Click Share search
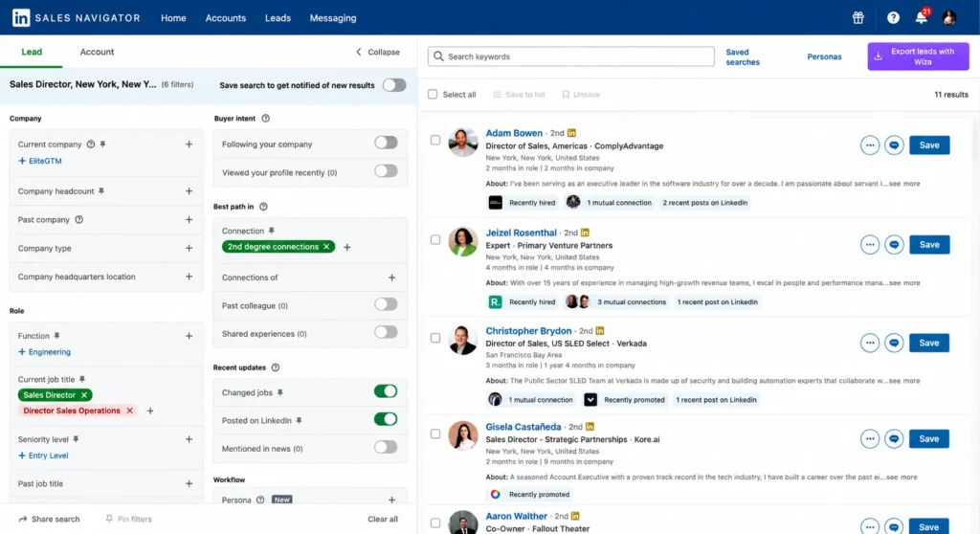The image size is (980, 534). pyautogui.click(x=50, y=519)
